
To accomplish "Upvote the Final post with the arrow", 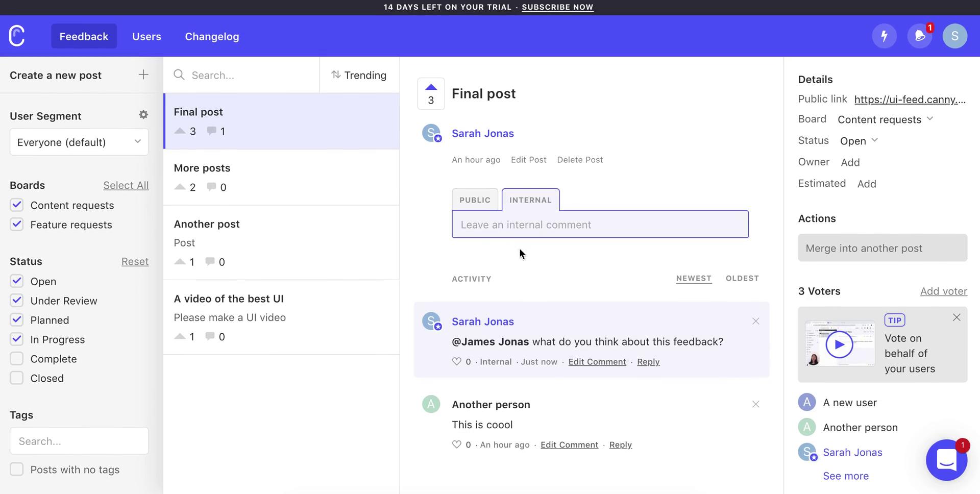I will [431, 87].
